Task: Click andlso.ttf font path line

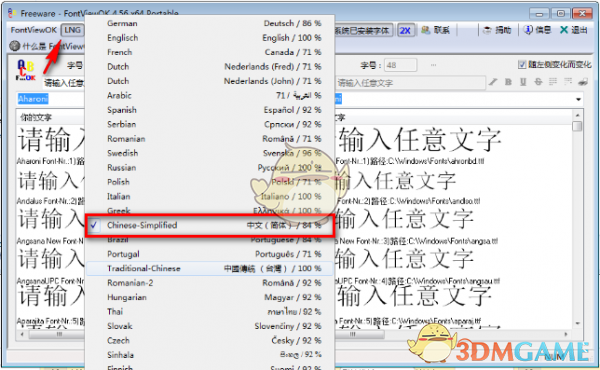Action: 408,201
